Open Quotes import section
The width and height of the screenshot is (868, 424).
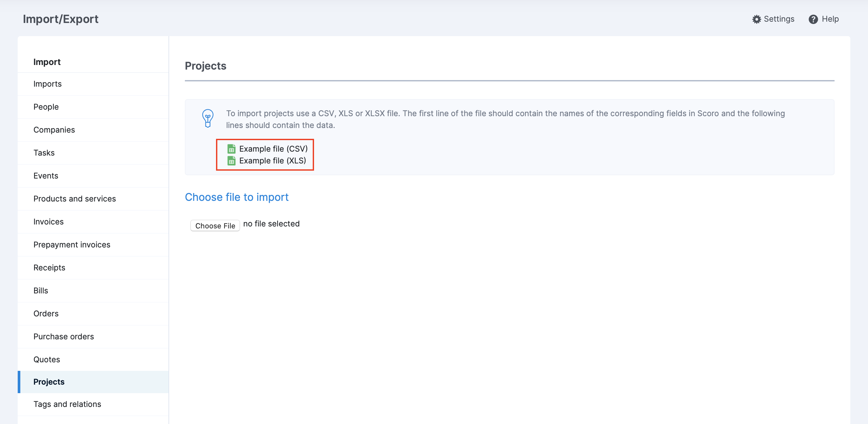[x=47, y=359]
